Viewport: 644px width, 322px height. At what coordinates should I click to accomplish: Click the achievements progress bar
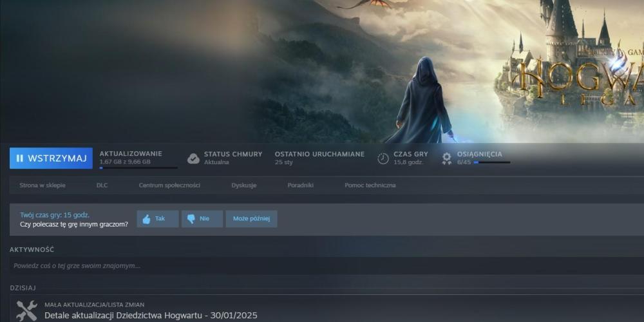point(491,163)
